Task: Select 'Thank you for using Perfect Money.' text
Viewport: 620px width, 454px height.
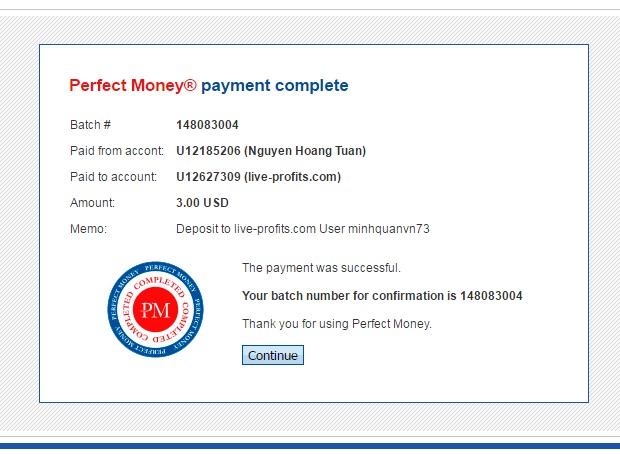Action: tap(336, 324)
